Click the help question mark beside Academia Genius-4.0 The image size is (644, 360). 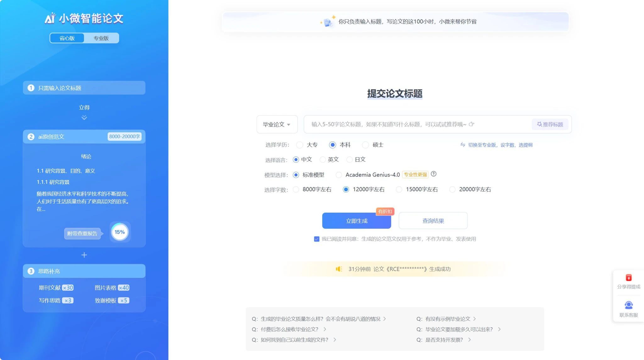click(434, 174)
